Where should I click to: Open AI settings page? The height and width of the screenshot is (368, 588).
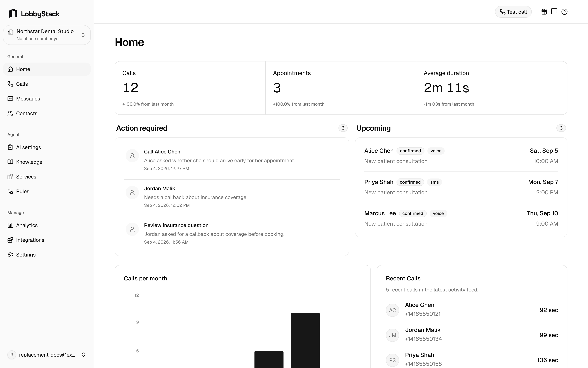click(x=47, y=147)
